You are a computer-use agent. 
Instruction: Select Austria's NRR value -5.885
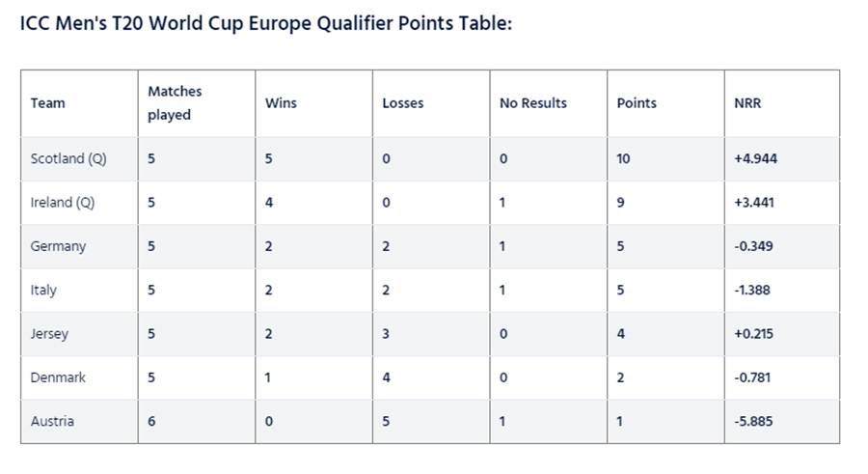click(x=753, y=421)
